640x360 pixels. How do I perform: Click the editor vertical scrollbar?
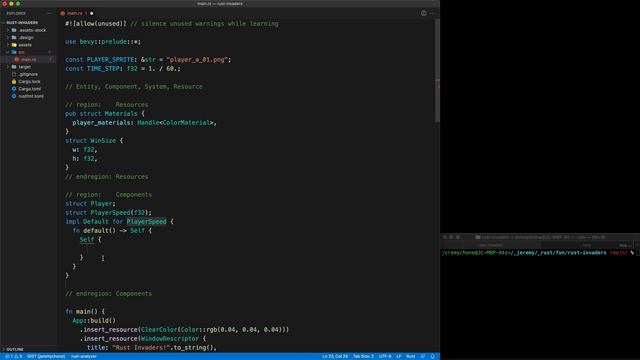[x=437, y=71]
